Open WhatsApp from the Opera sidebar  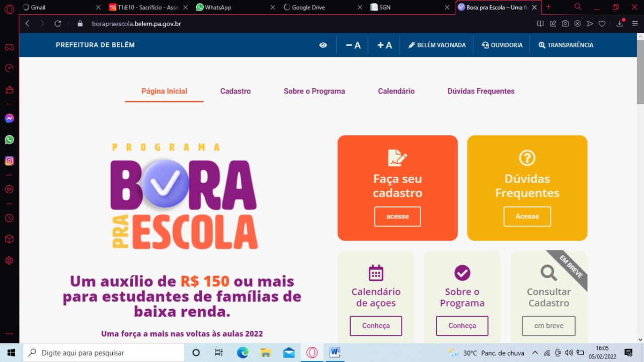9,139
